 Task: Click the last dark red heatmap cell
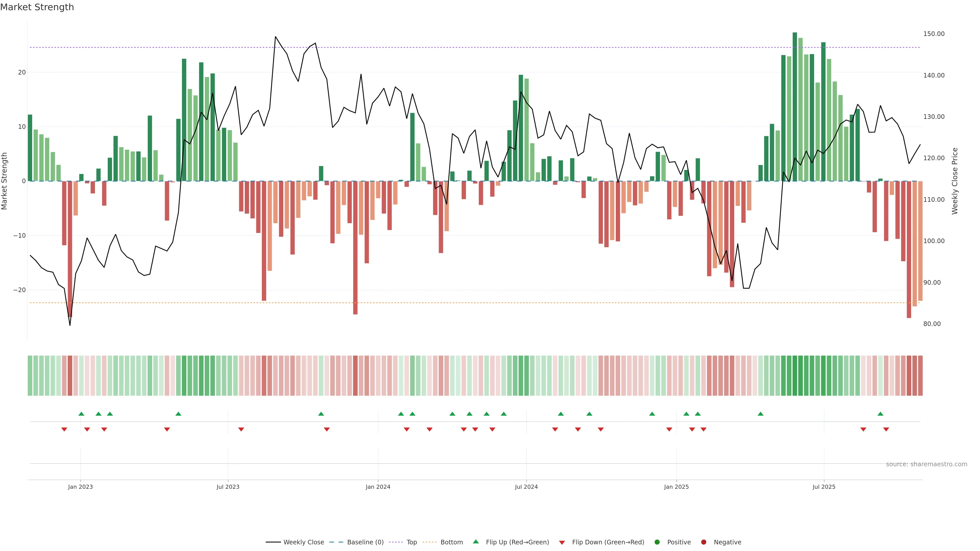click(x=920, y=376)
